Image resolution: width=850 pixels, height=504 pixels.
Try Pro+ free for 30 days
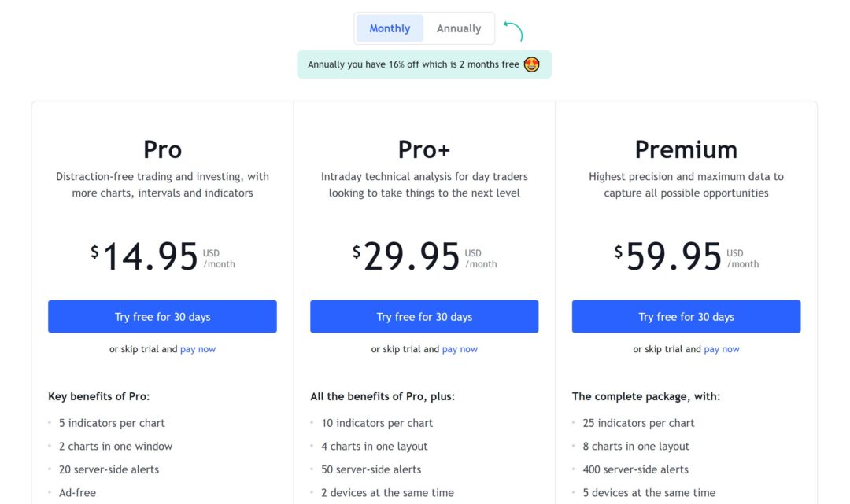pyautogui.click(x=424, y=316)
